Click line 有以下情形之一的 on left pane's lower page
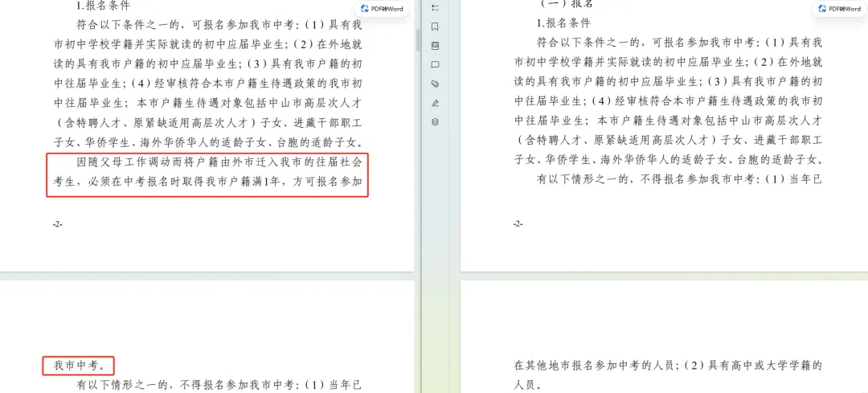 [219, 385]
